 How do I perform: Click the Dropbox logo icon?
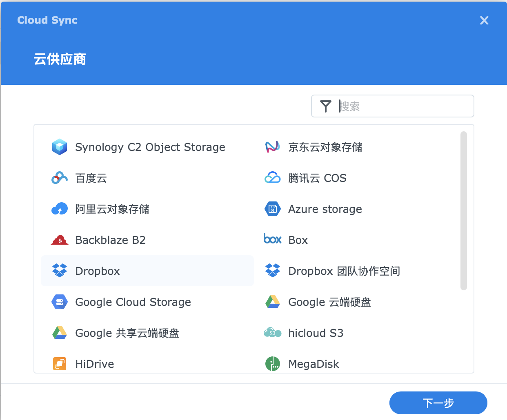pos(60,271)
